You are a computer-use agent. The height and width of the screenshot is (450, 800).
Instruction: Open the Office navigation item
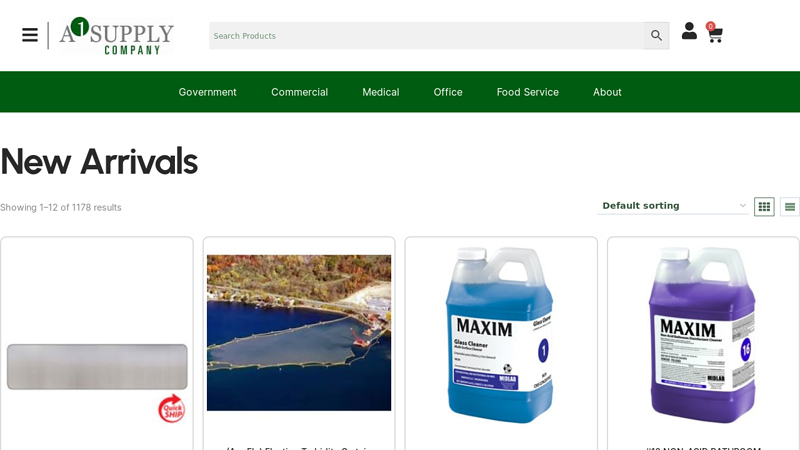click(448, 92)
